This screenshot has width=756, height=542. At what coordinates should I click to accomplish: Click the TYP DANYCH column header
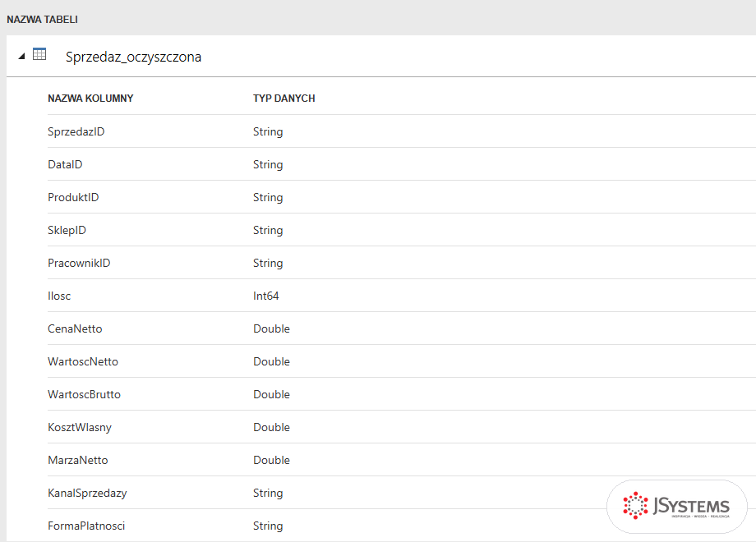coord(284,99)
